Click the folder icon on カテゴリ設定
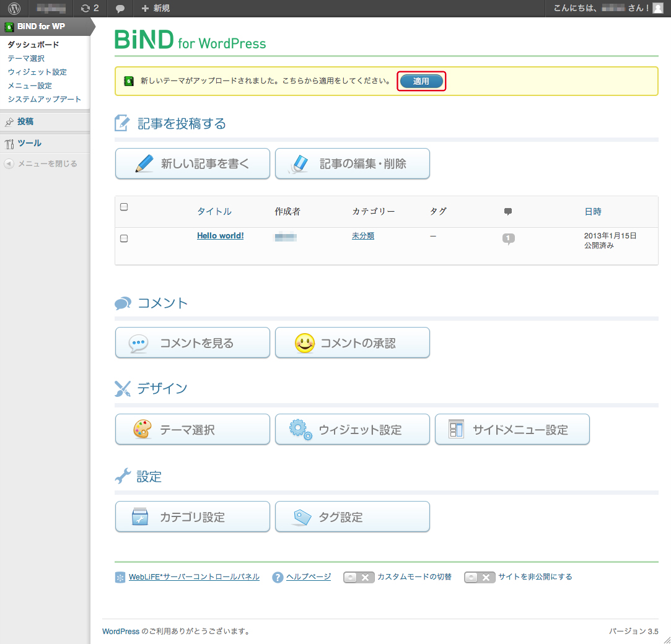Viewport: 671px width, 644px height. coord(140,516)
